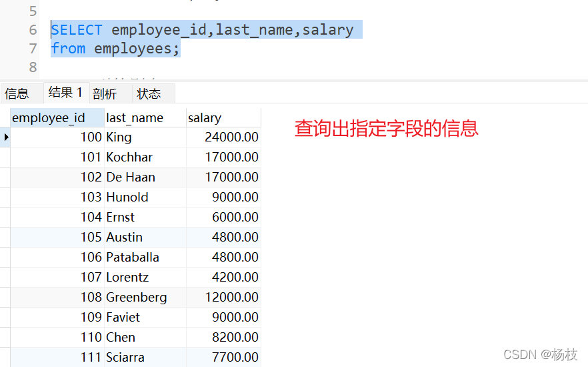Select employee id 105 cell
This screenshot has width=588, height=367.
[x=57, y=237]
